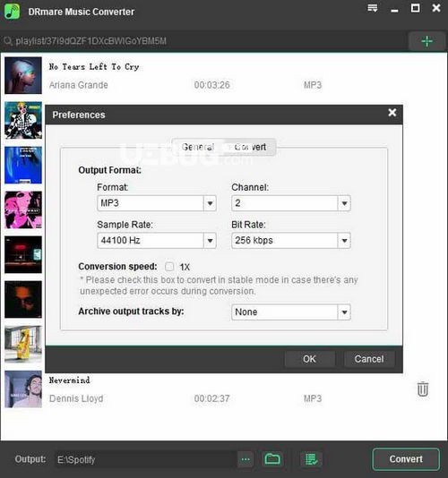Enable the 1X conversion speed checkbox

169,267
